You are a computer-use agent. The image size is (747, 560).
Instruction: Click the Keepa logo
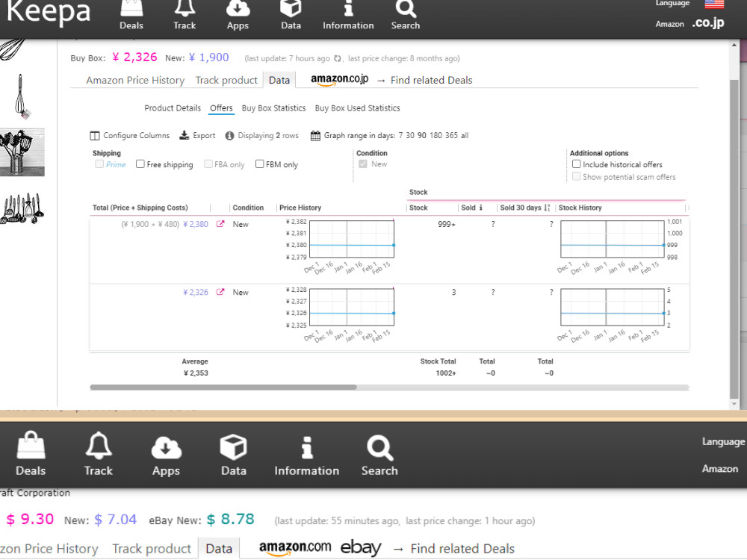[x=49, y=11]
